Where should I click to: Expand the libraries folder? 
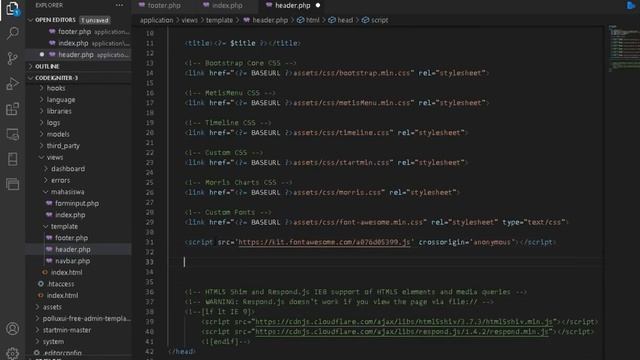point(59,111)
